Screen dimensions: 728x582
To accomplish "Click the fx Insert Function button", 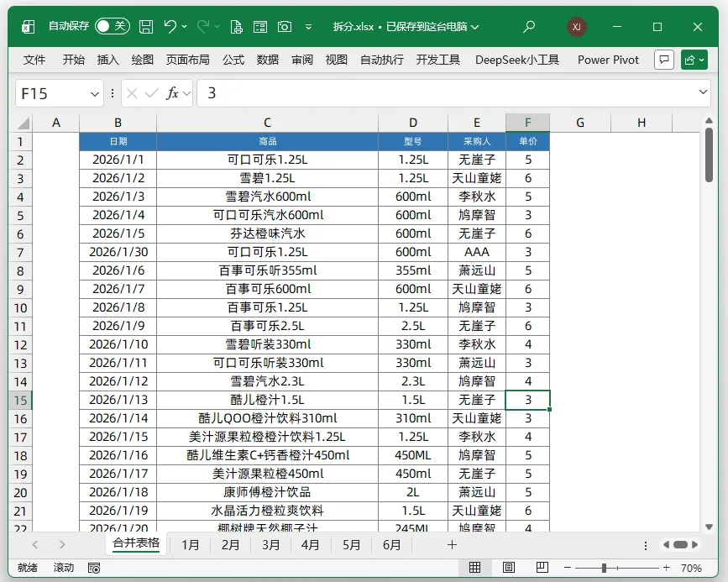I will tap(172, 93).
